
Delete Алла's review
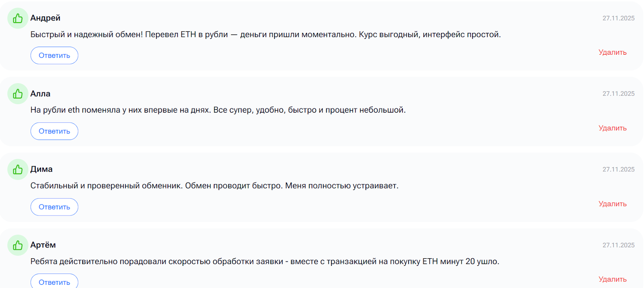(x=612, y=128)
